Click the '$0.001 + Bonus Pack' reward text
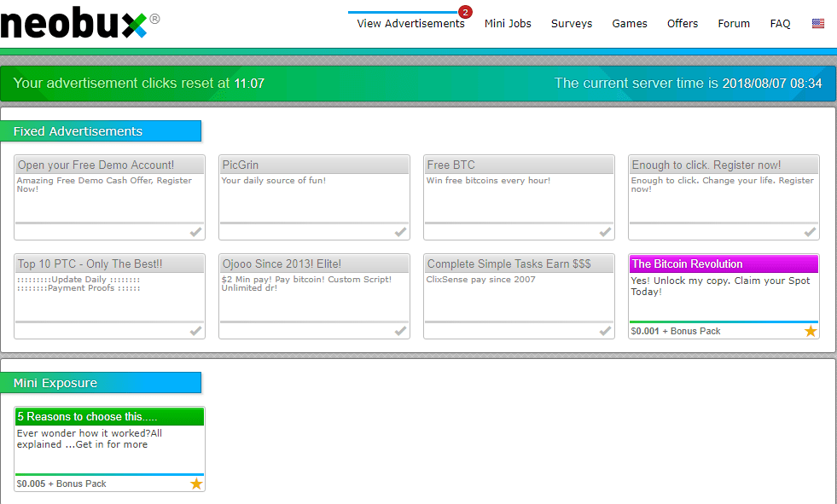837x504 pixels. pyautogui.click(x=675, y=331)
